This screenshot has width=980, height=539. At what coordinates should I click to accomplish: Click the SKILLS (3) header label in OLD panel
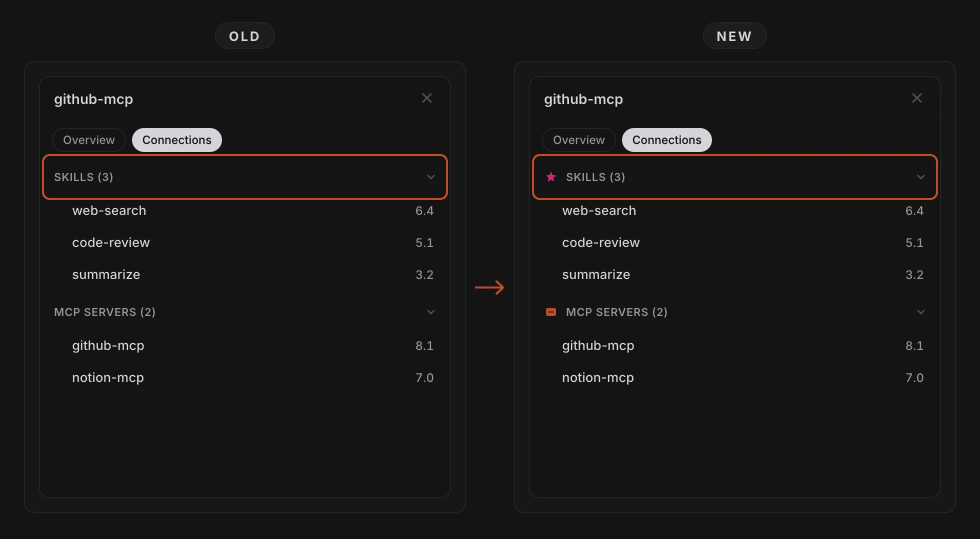[x=83, y=177]
